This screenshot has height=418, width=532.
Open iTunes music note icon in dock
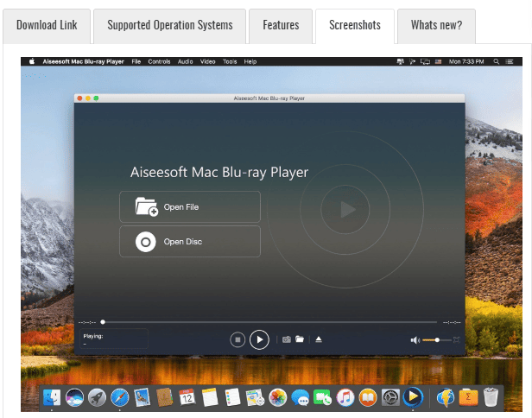point(345,397)
